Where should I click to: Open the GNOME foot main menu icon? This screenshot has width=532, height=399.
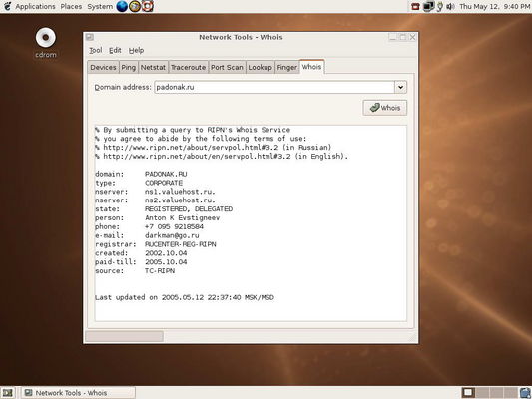point(7,6)
